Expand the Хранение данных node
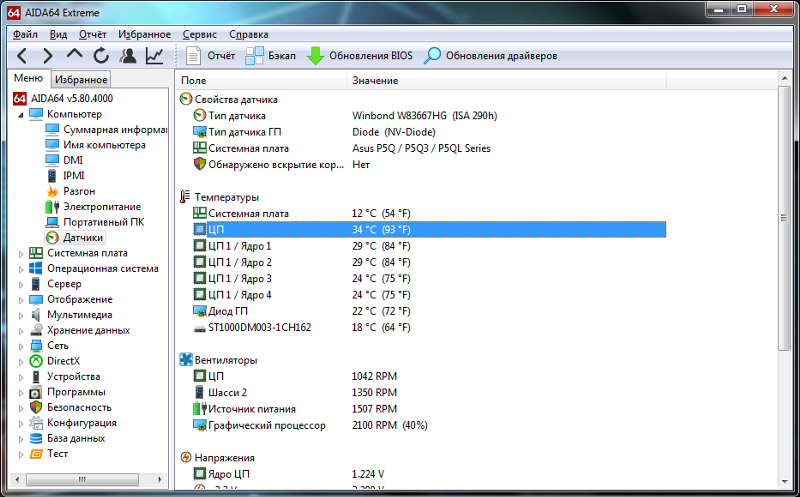 coord(20,331)
